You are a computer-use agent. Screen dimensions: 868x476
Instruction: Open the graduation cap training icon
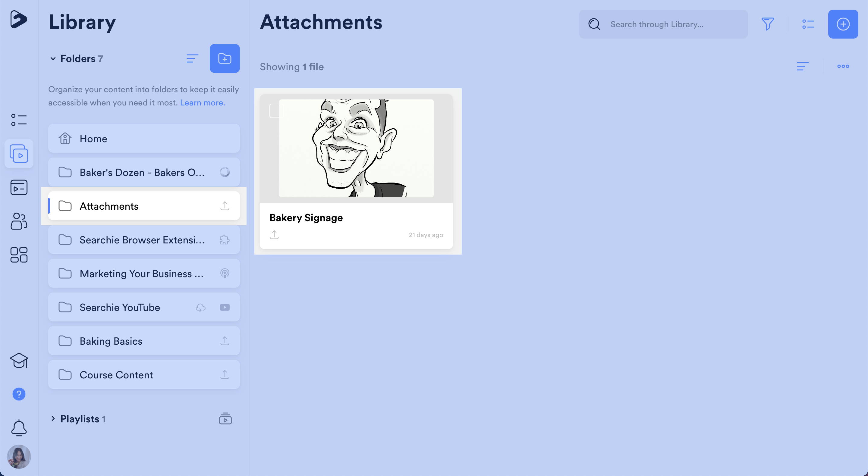[x=19, y=360]
